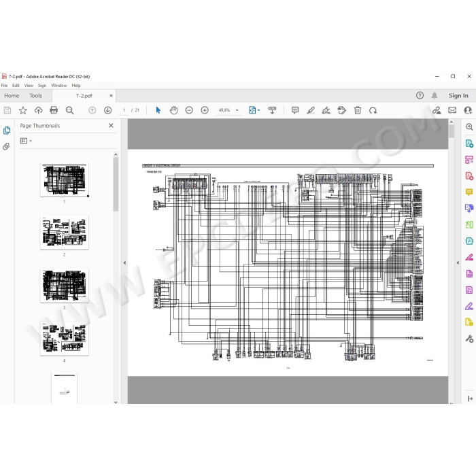The height and width of the screenshot is (476, 476).
Task: Open Help question mark icon
Action: pos(420,96)
